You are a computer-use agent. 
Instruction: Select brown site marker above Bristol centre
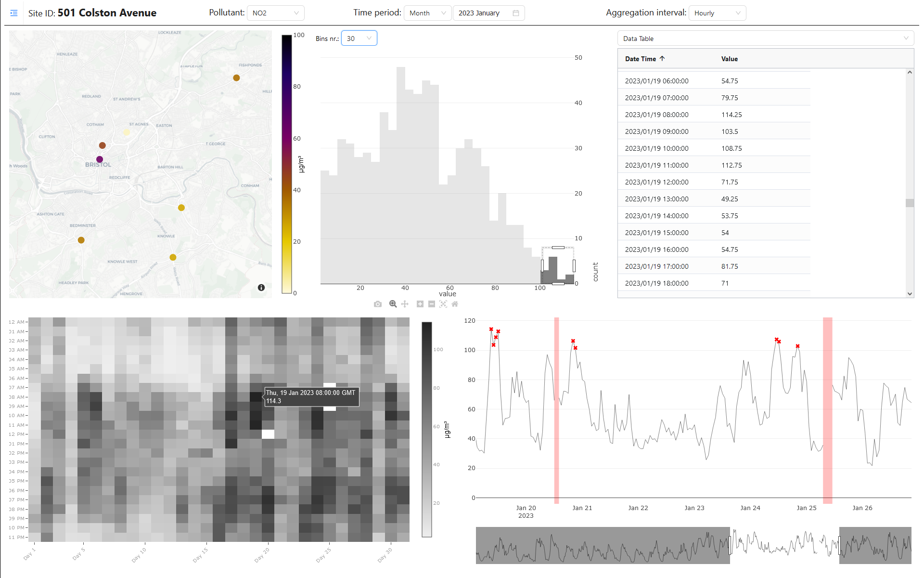(102, 145)
